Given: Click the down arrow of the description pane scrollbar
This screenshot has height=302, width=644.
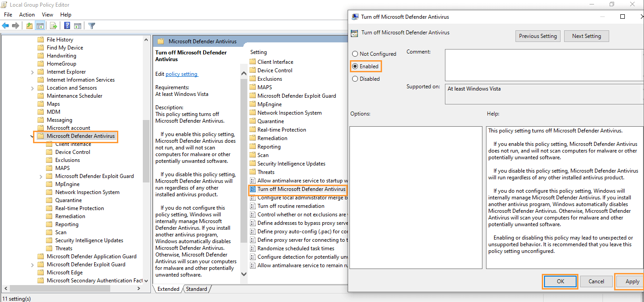Looking at the screenshot, I should coord(244,274).
